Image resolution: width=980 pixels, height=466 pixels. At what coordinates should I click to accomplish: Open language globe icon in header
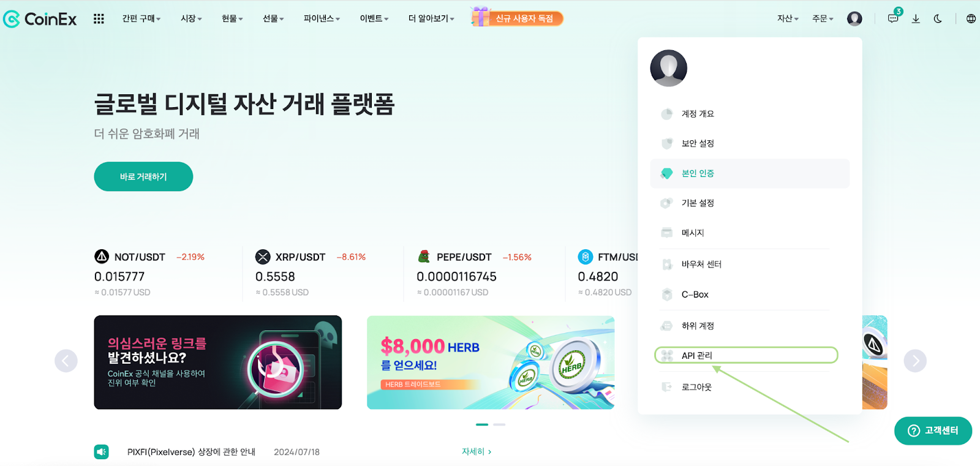click(971, 19)
